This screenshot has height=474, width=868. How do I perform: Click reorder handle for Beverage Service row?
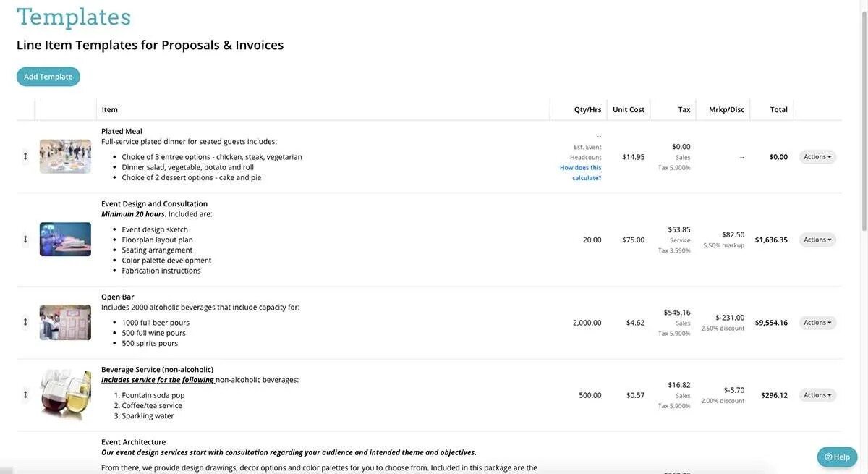point(25,394)
